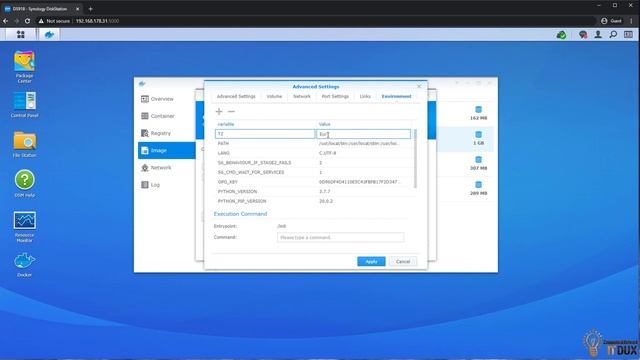Click the TZ value input field
The image size is (640, 360).
363,134
